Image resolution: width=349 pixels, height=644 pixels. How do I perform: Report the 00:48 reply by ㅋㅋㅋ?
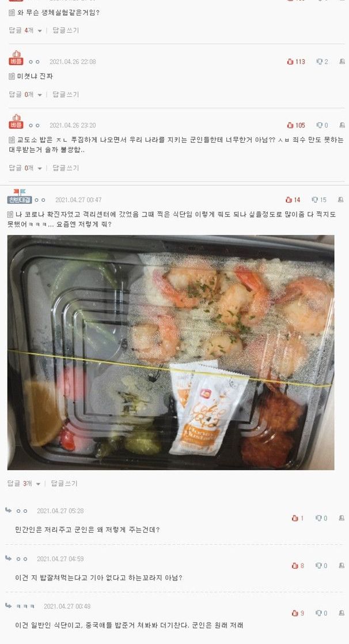342,613
